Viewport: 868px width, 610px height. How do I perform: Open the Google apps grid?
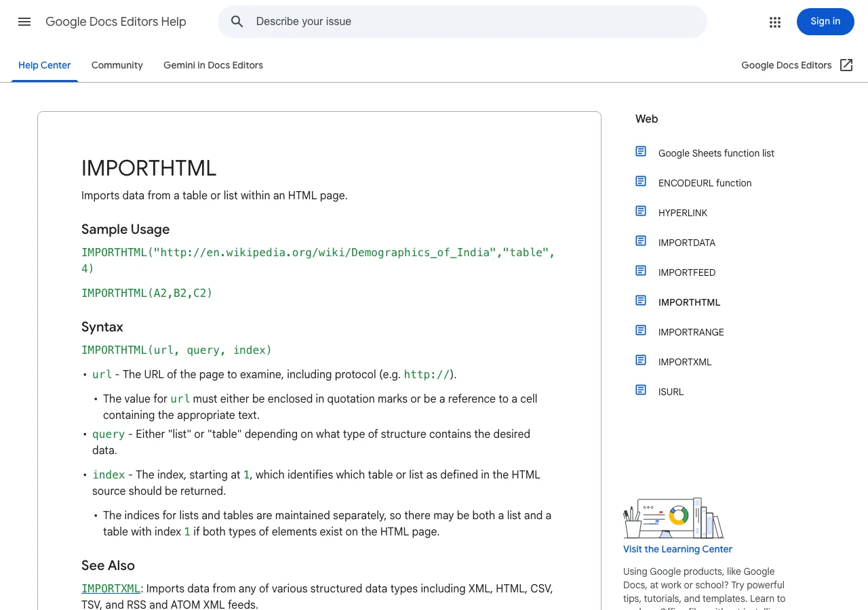point(775,22)
